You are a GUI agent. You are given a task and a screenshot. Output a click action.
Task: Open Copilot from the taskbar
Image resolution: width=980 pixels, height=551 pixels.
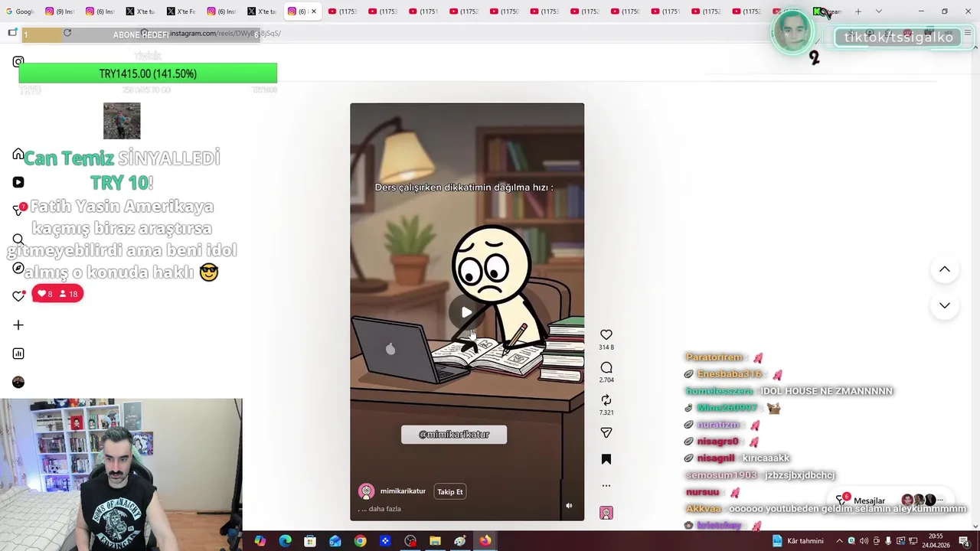pyautogui.click(x=260, y=541)
